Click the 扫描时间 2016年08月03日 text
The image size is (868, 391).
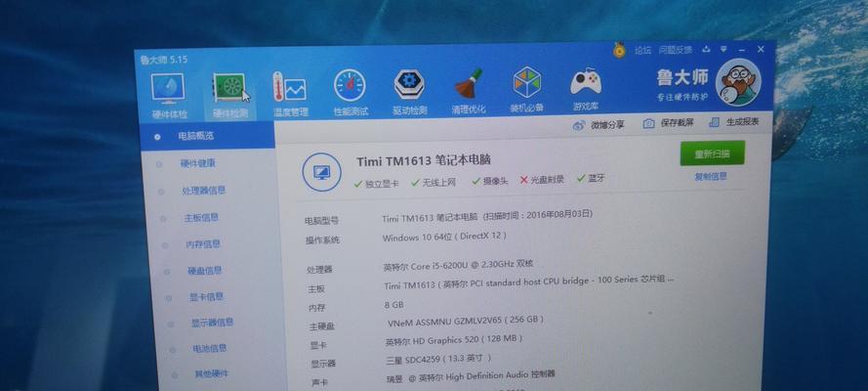[538, 214]
